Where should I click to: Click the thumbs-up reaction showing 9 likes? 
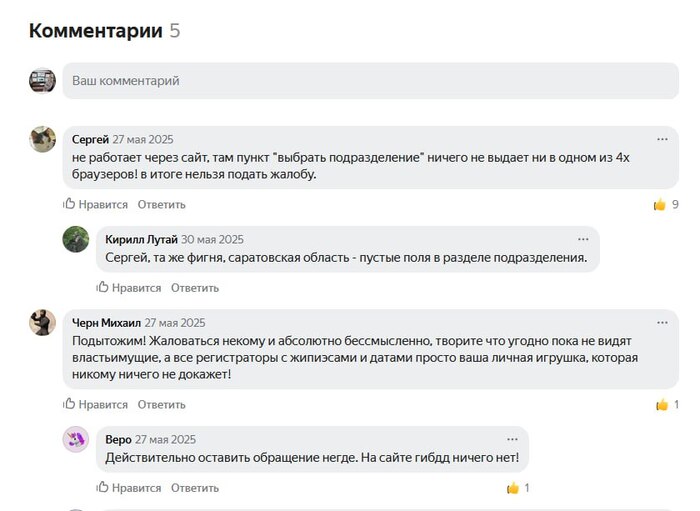(x=660, y=204)
